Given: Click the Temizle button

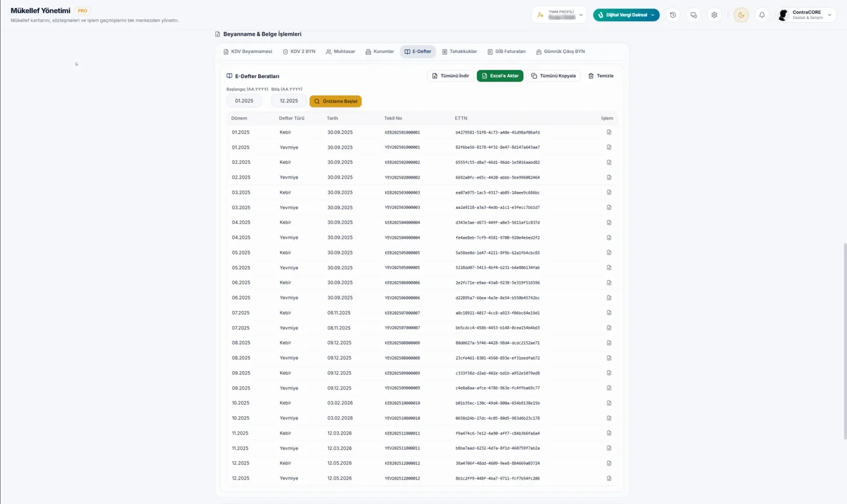Looking at the screenshot, I should (601, 76).
